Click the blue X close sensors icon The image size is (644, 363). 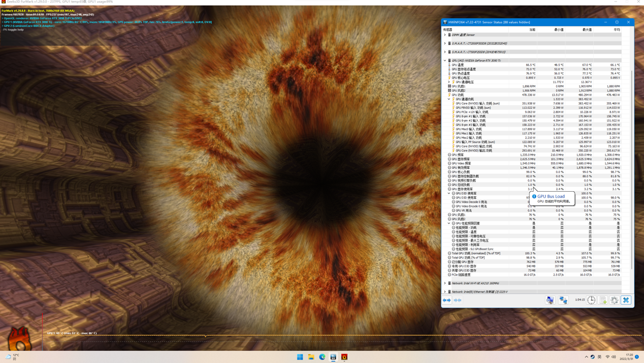click(x=626, y=300)
